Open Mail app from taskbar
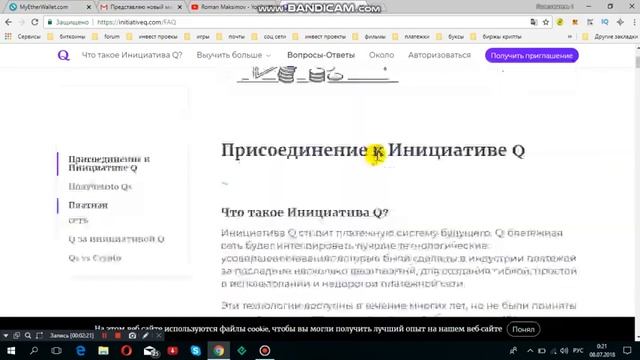 [x=150, y=351]
